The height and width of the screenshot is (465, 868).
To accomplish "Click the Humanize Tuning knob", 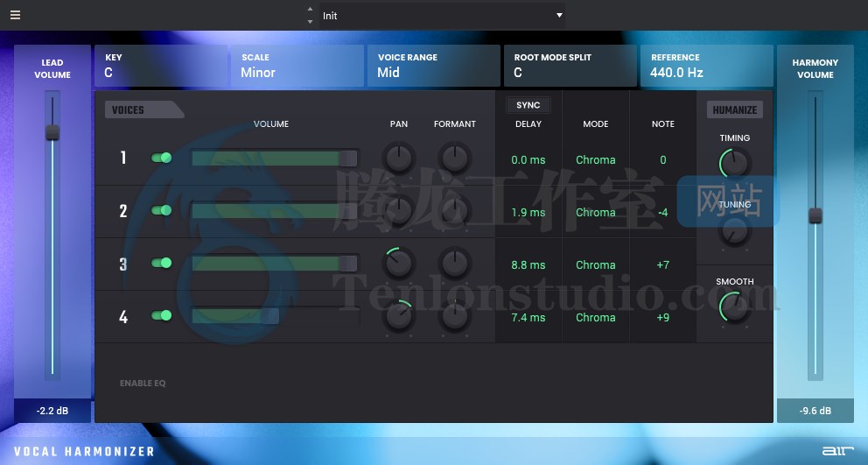I will point(735,231).
